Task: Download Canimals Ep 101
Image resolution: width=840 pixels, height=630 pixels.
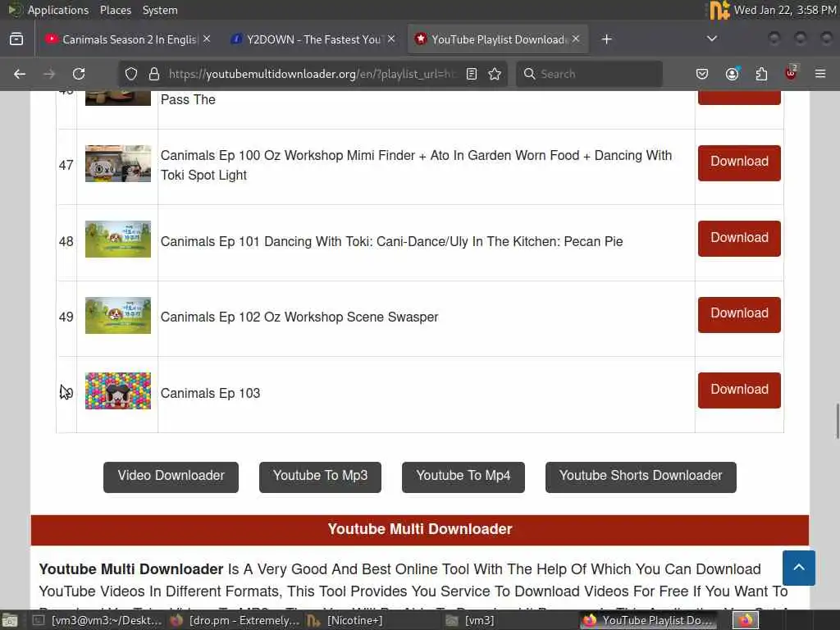Action: pos(739,239)
